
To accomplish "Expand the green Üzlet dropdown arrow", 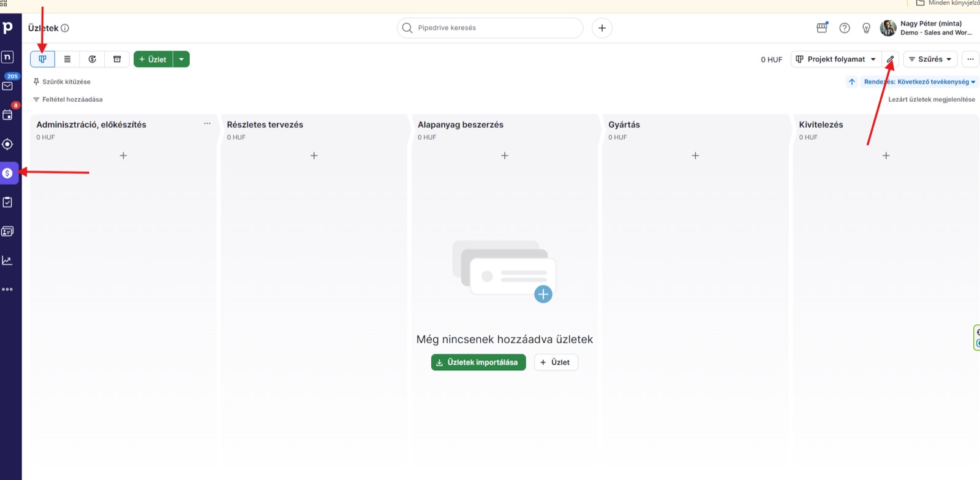I will coord(182,59).
